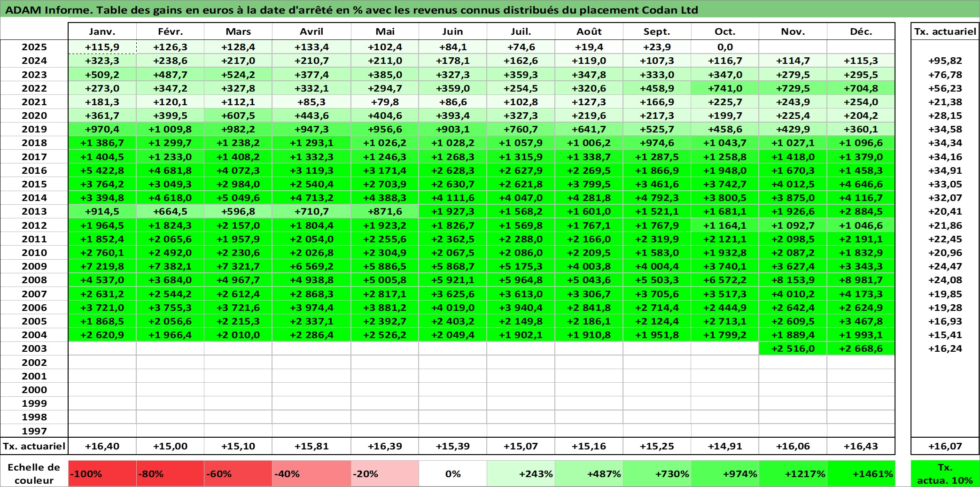Select the 2025 row label
Viewport: 980px width, 487px height.
point(34,47)
